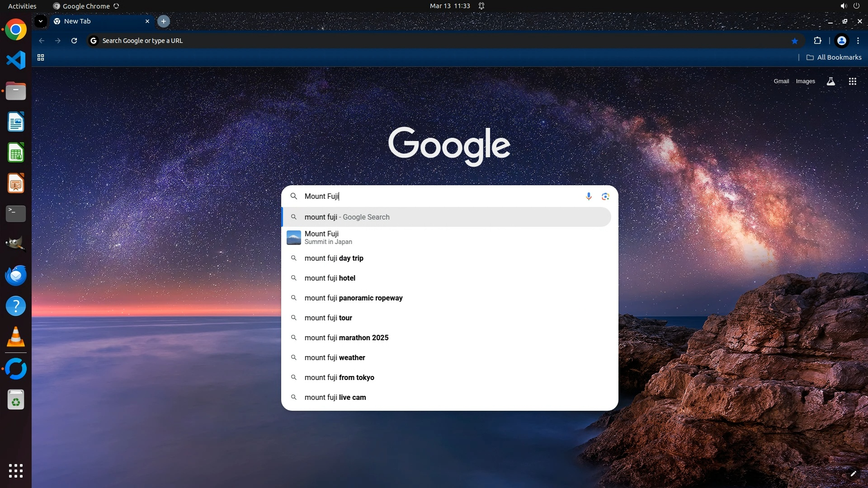Open Search Labs flask icon
The height and width of the screenshot is (488, 868).
coord(830,81)
